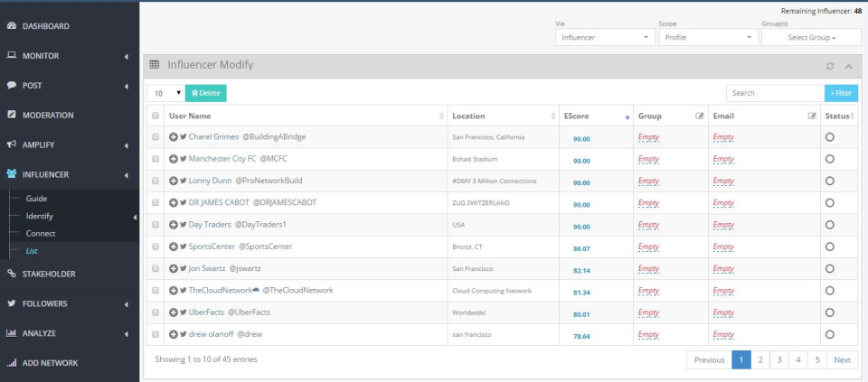Open the Via Influencer dropdown

(606, 38)
